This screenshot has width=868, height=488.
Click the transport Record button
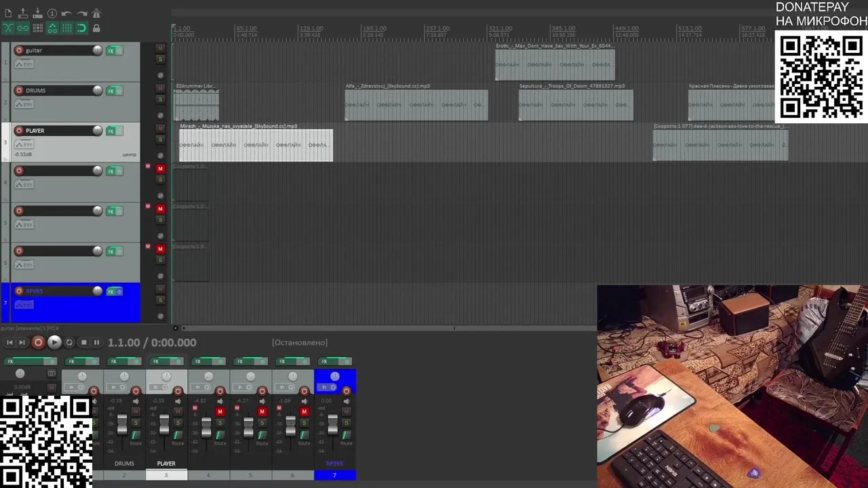point(39,342)
